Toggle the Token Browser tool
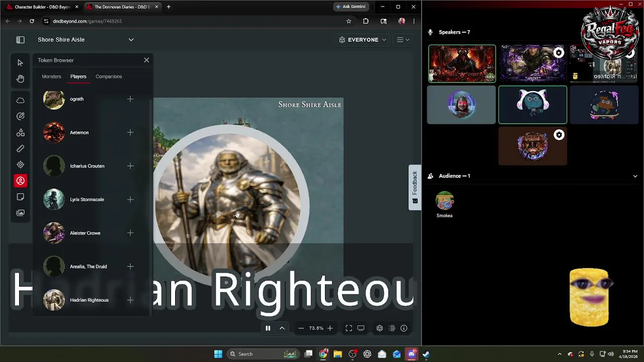The height and width of the screenshot is (362, 644). 20,181
